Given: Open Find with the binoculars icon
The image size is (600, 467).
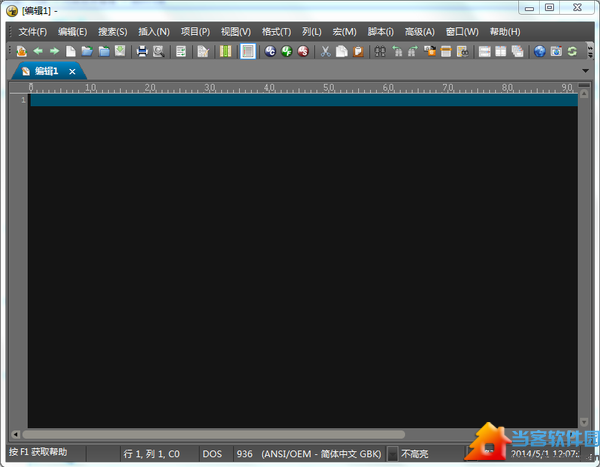Looking at the screenshot, I should pos(380,51).
